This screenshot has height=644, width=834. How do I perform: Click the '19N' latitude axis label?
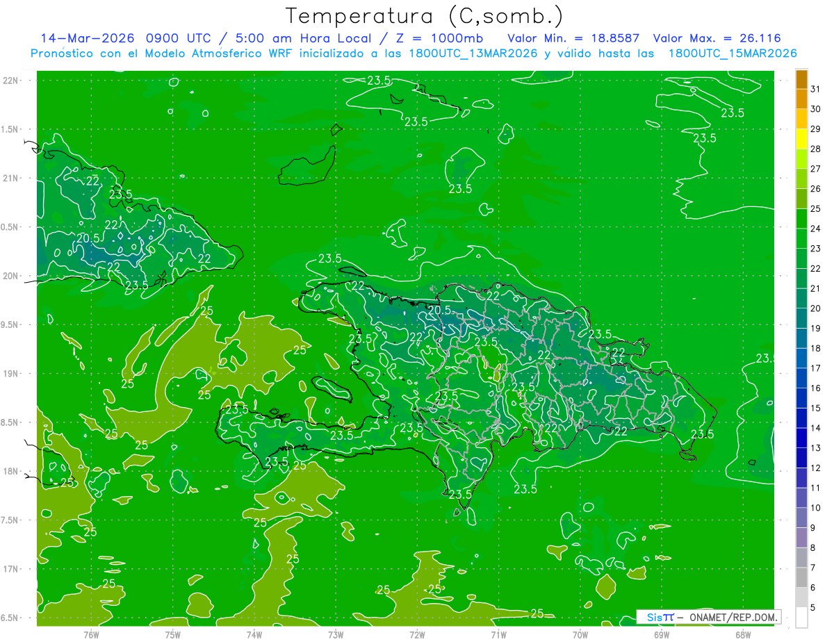click(x=11, y=374)
